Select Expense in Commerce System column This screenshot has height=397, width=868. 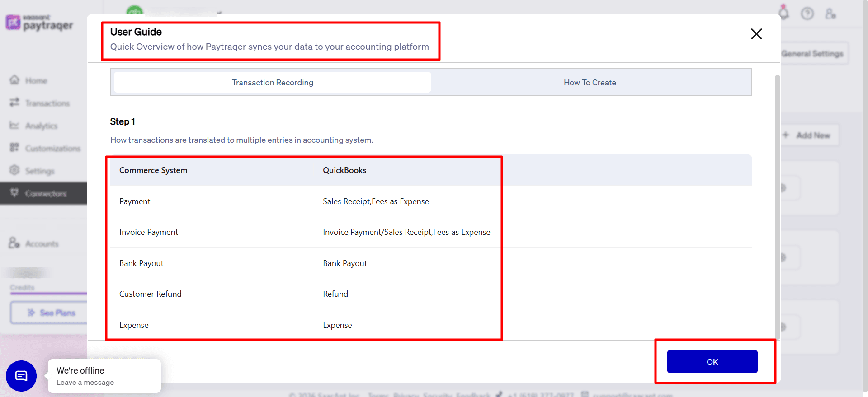pyautogui.click(x=134, y=325)
